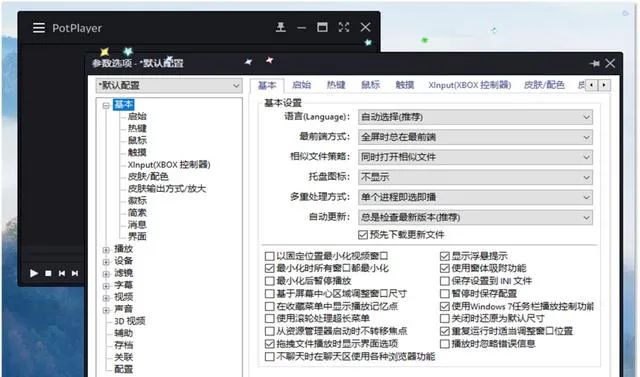
Task: Enable 最小化后暂停播放
Action: point(269,281)
